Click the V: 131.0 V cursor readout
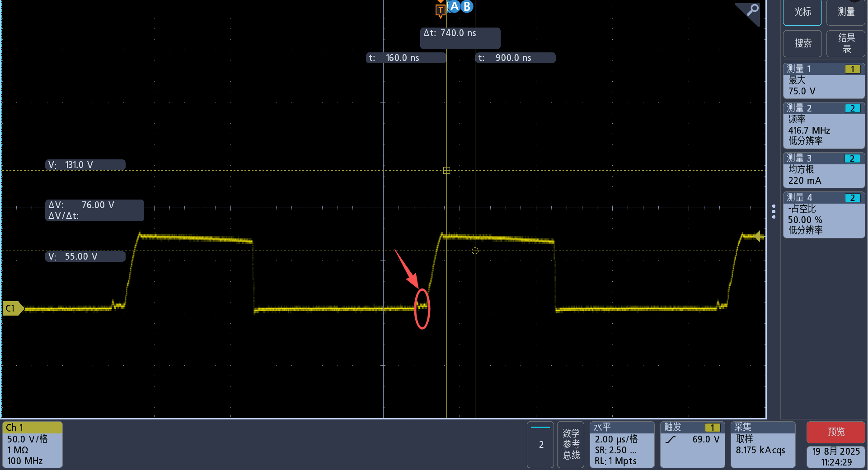This screenshot has width=868, height=470. (85, 165)
